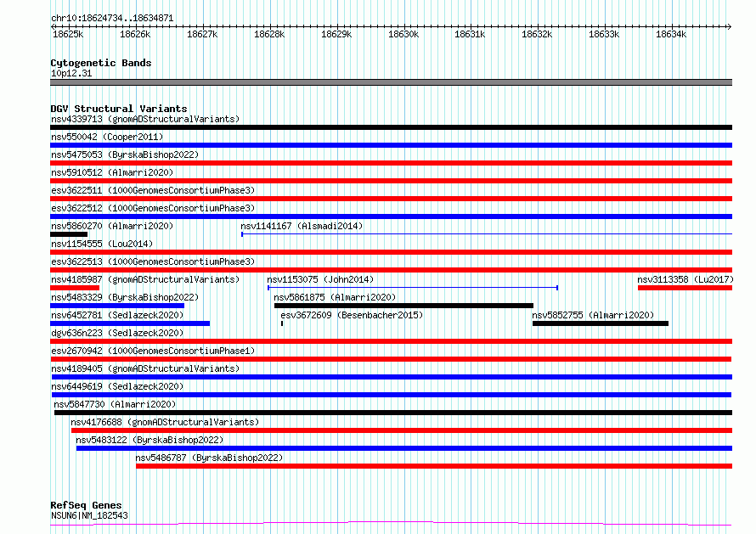Click esv3622512 1000GenomesConsortiumPhase3 label
Screen dimensions: 756x534
click(153, 208)
